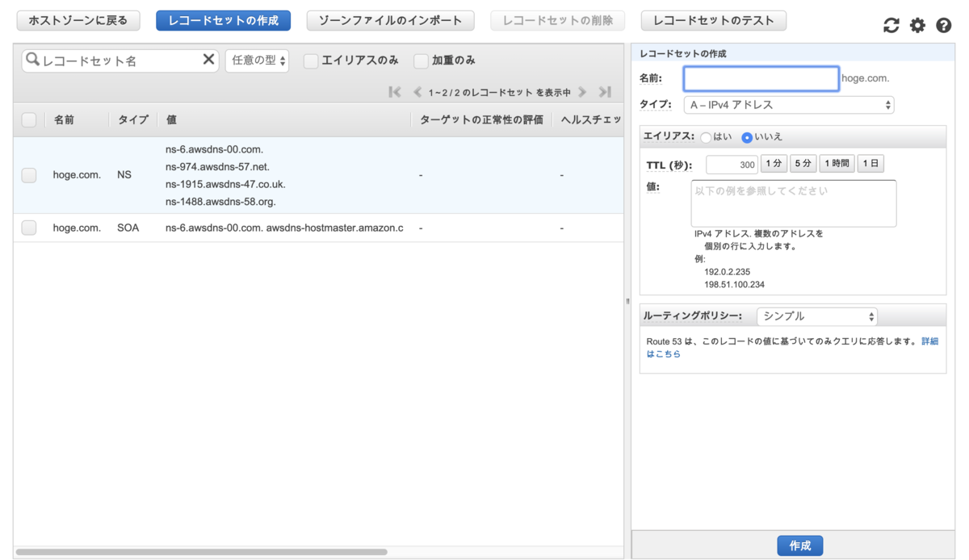Open the ルーティングポリシー dropdown
969x560 pixels.
[816, 316]
